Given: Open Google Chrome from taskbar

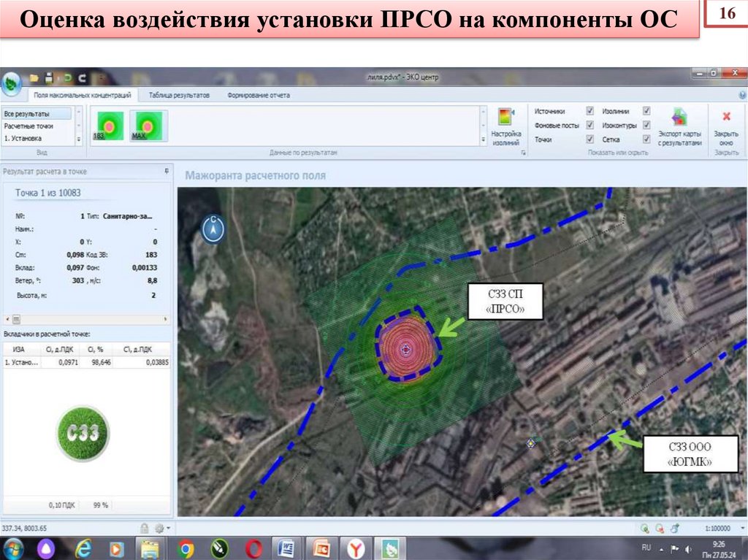Looking at the screenshot, I should tap(186, 549).
